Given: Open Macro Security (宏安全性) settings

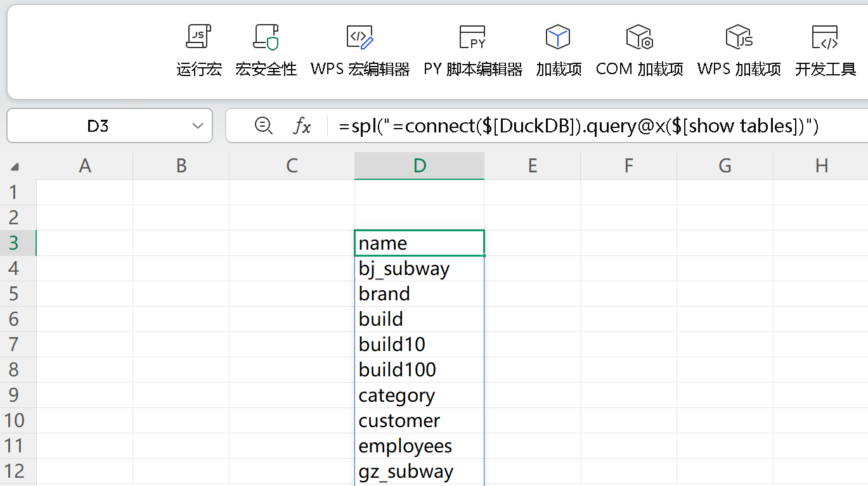Looking at the screenshot, I should 266,38.
